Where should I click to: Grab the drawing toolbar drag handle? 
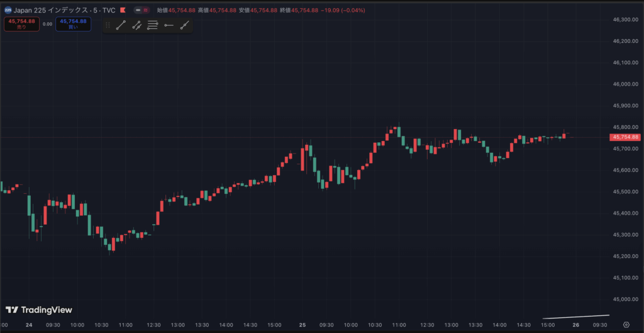(108, 25)
